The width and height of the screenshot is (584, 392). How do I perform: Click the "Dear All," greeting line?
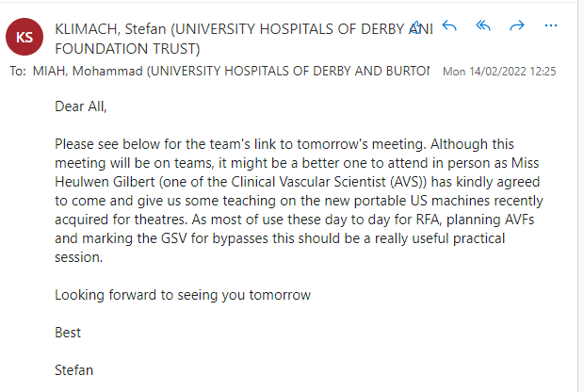81,106
